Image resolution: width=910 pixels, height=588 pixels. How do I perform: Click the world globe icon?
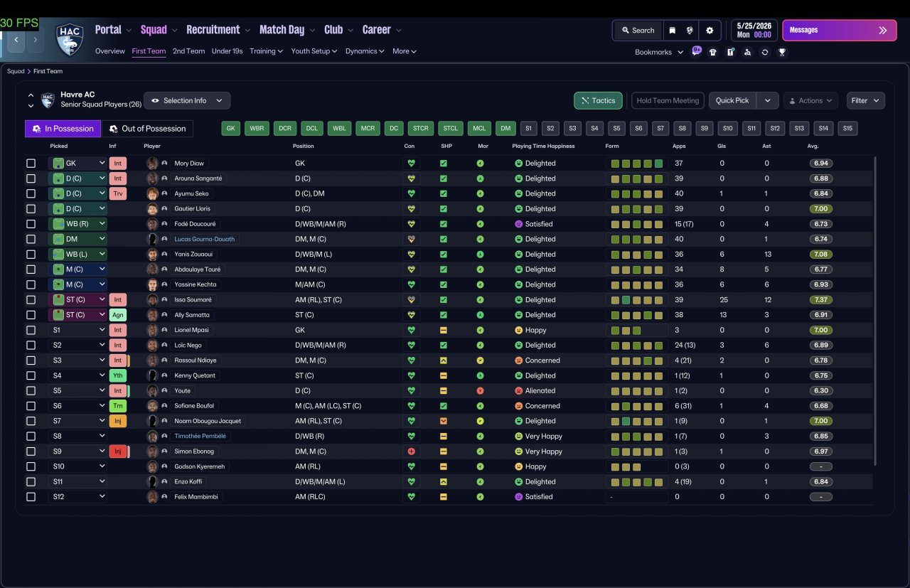point(690,31)
